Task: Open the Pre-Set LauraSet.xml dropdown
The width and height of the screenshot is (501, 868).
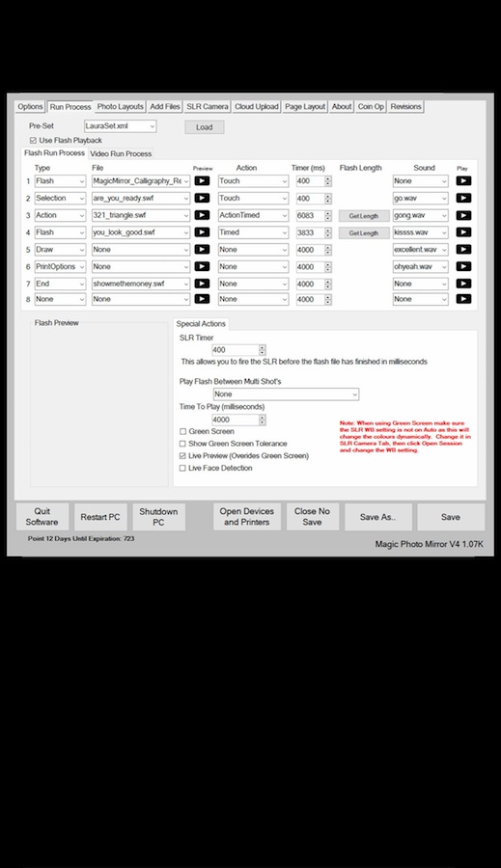Action: click(121, 126)
